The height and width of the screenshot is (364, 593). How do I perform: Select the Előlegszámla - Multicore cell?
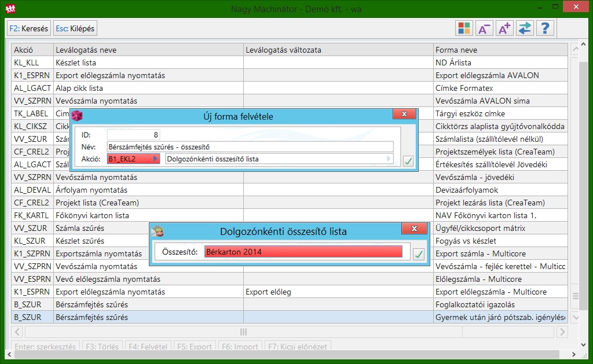pyautogui.click(x=500, y=280)
